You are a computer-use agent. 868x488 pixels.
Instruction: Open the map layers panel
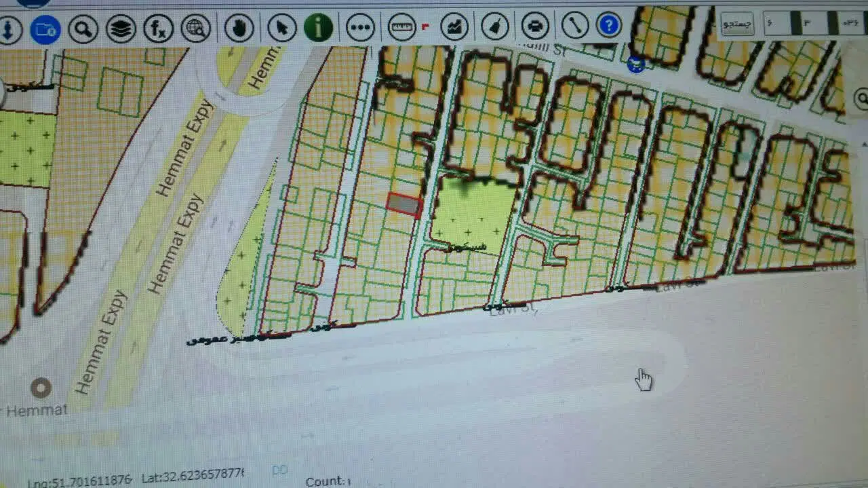pyautogui.click(x=121, y=29)
